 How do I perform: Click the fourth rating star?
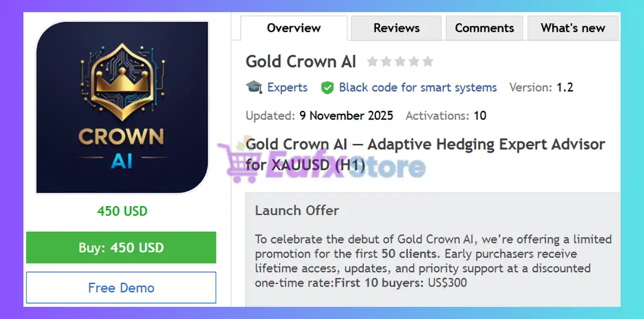(414, 62)
